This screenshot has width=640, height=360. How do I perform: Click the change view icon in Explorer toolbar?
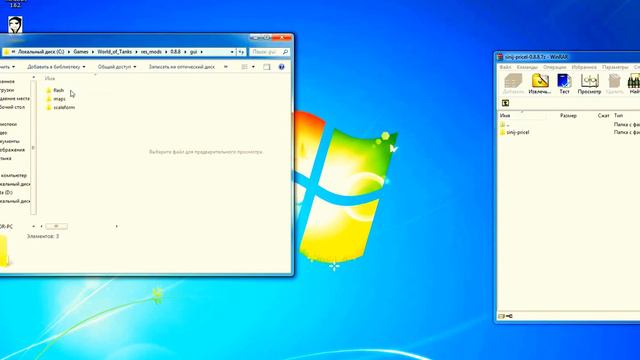click(x=244, y=67)
